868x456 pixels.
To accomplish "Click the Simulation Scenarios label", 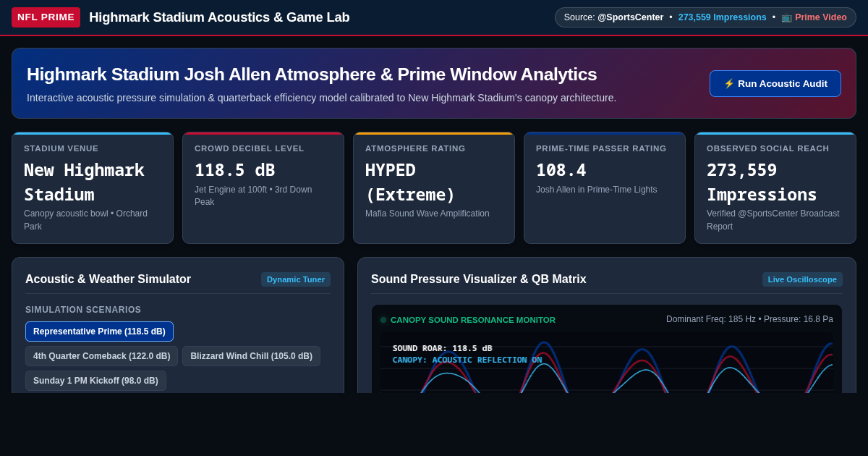I will tap(83, 310).
